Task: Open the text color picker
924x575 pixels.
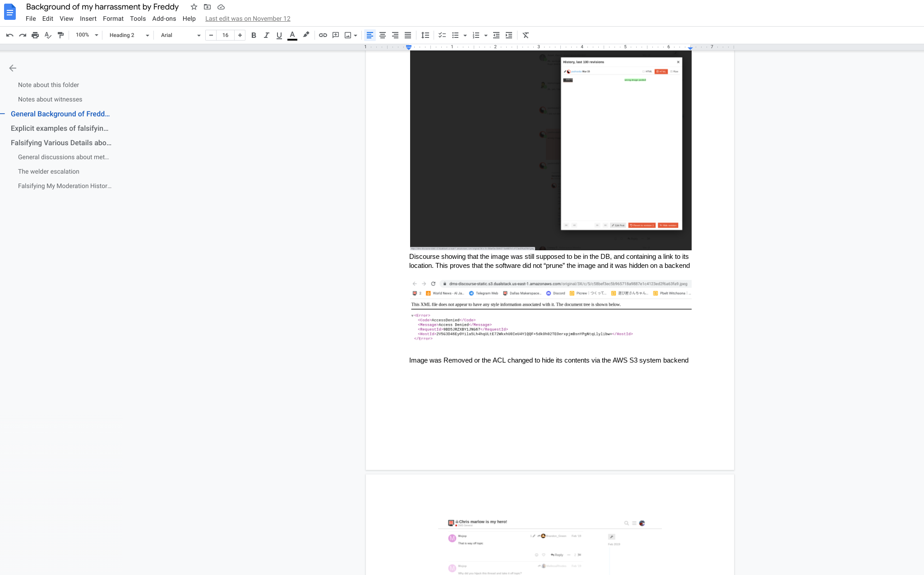Action: point(292,35)
